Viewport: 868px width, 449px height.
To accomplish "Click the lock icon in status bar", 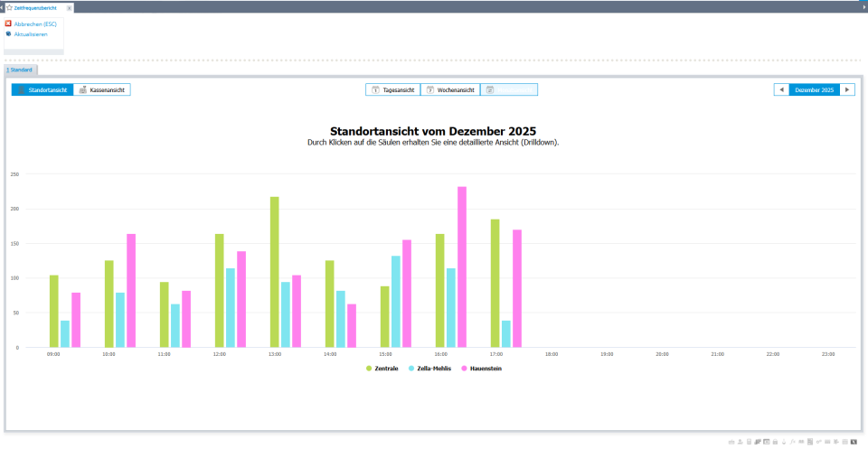I will tap(775, 442).
